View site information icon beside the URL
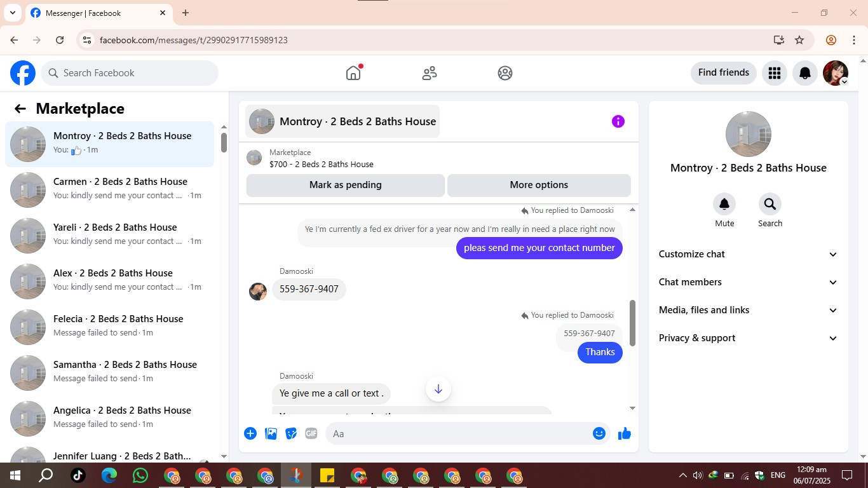 [87, 40]
